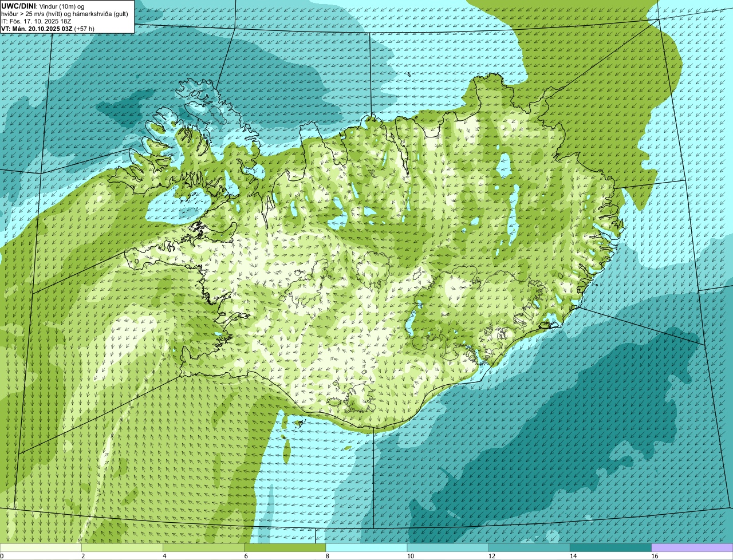Click the legend scale label '0'
733x560 pixels.
coord(2,556)
